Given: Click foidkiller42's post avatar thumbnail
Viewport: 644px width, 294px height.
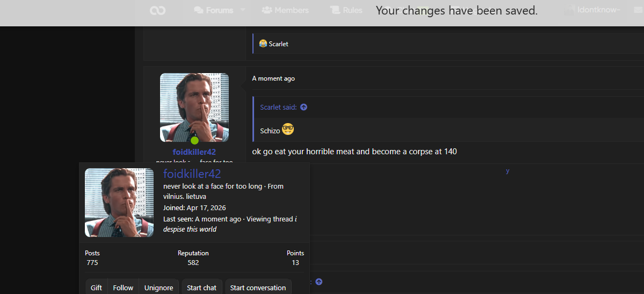Looking at the screenshot, I should tap(194, 107).
